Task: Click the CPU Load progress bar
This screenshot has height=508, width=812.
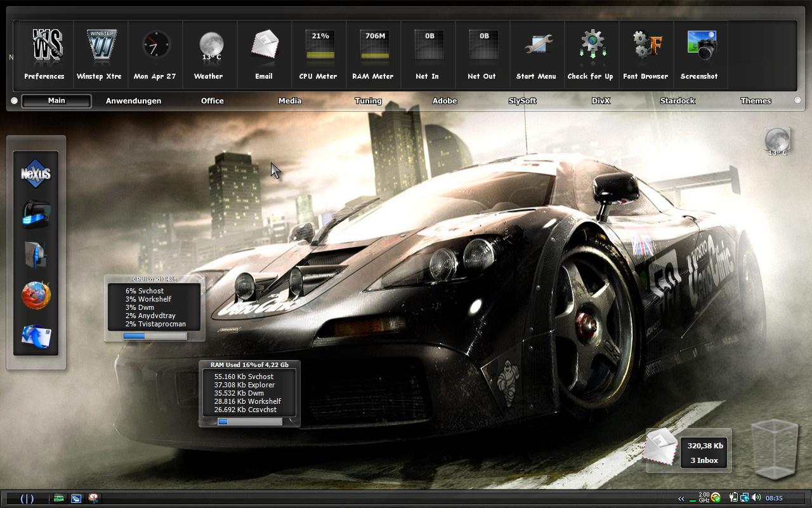Action: click(x=155, y=336)
